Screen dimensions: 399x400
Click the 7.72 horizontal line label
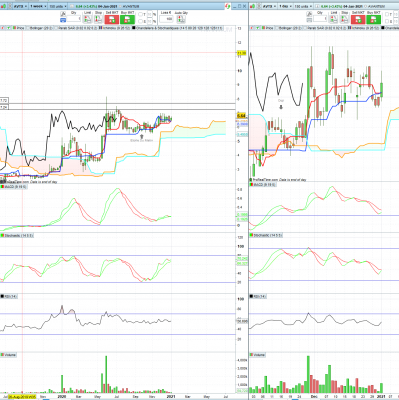(4, 100)
